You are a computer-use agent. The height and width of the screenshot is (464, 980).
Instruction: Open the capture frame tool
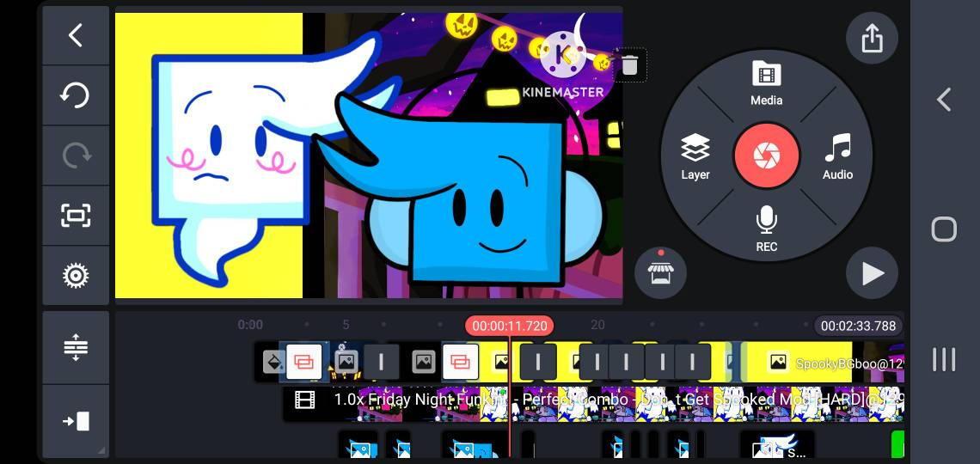pos(76,216)
